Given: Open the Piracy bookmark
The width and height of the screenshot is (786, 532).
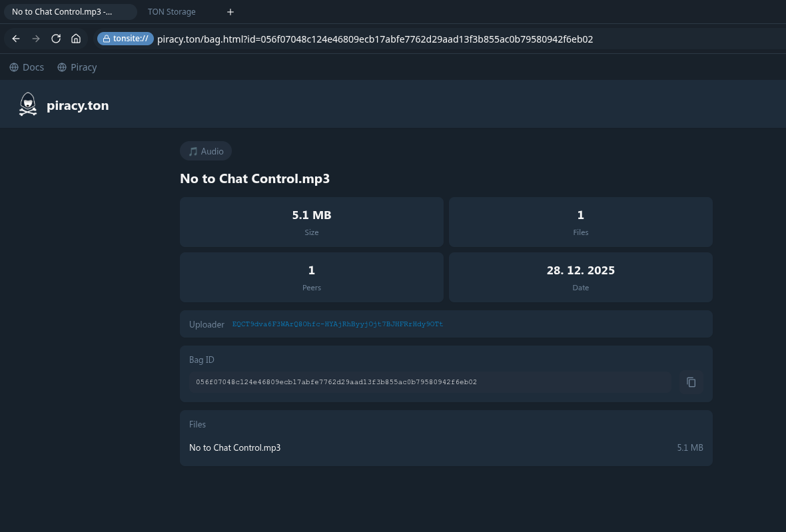Looking at the screenshot, I should coord(77,67).
